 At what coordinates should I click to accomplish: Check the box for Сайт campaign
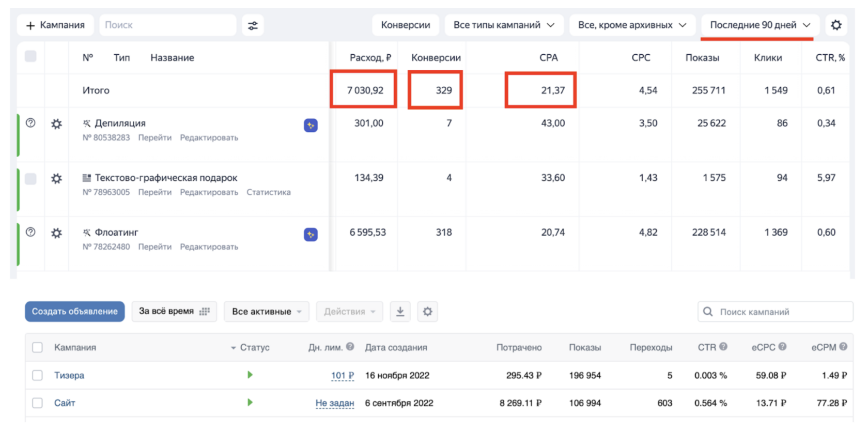coord(37,403)
